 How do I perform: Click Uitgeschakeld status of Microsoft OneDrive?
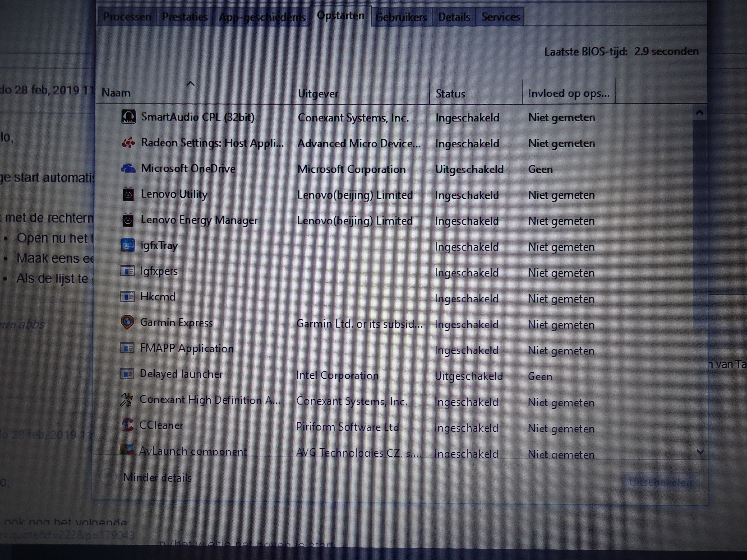(x=469, y=169)
